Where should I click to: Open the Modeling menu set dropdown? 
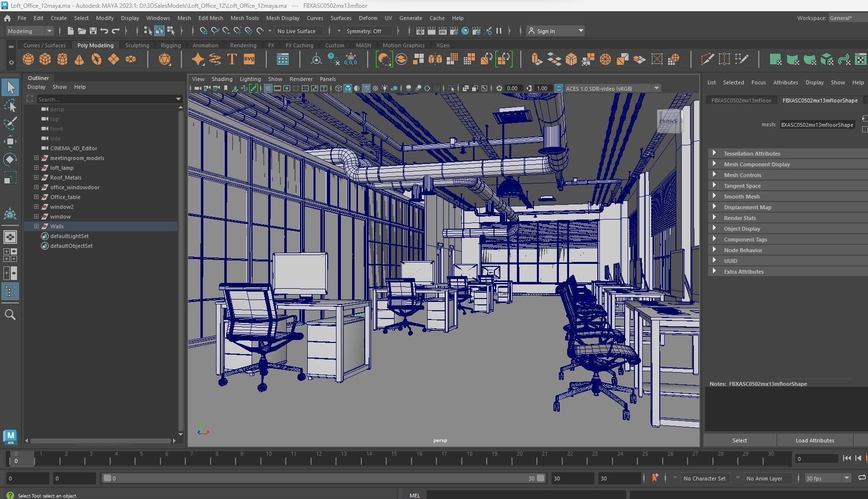click(30, 31)
